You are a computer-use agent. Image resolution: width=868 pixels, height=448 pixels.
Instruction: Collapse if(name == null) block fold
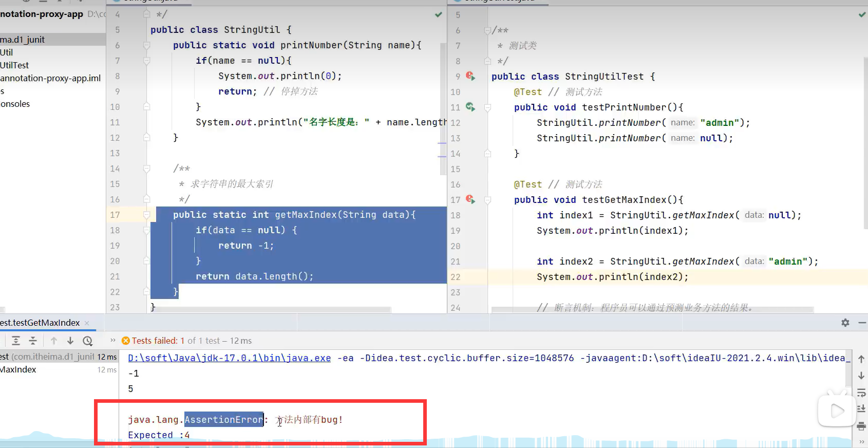[x=146, y=61]
